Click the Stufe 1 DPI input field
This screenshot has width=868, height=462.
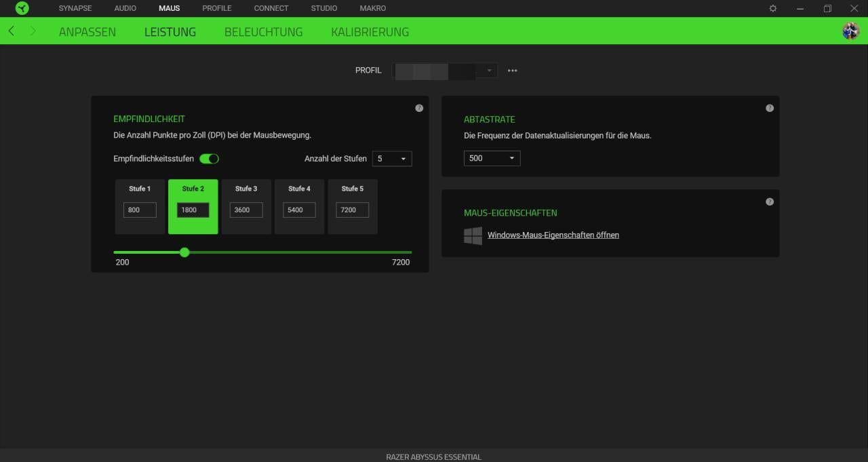(x=140, y=210)
